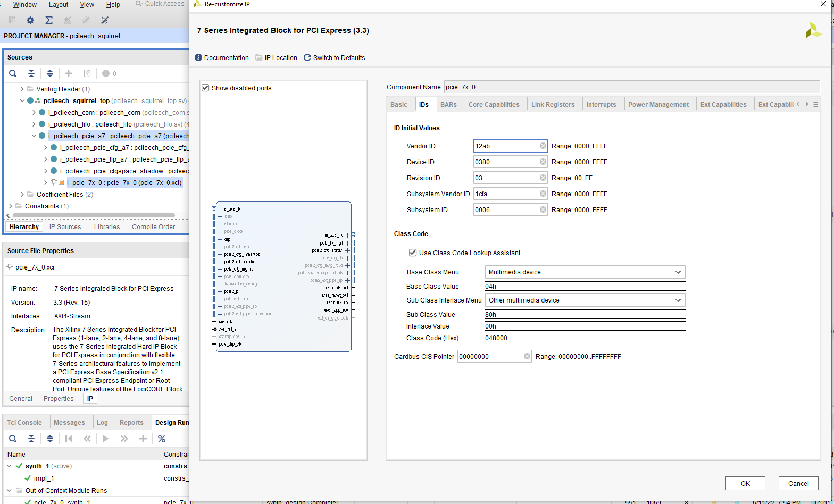This screenshot has width=834, height=504.
Task: Click IP Location
Action: [276, 57]
